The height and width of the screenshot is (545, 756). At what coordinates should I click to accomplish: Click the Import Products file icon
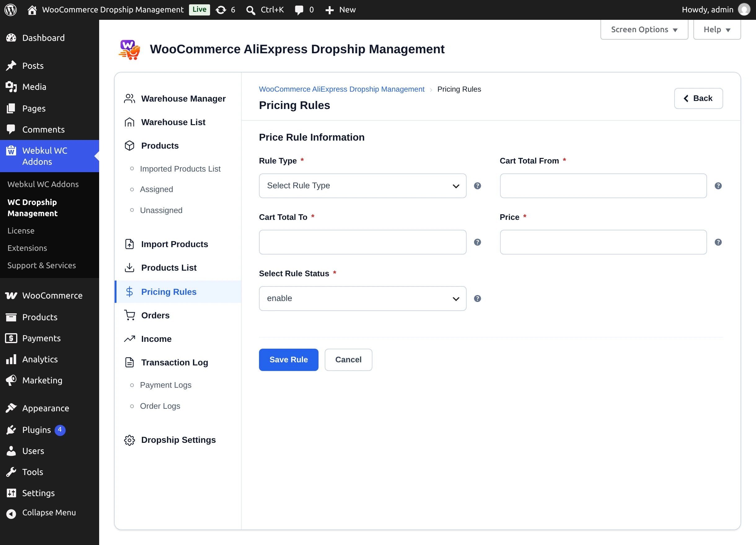pyautogui.click(x=129, y=244)
